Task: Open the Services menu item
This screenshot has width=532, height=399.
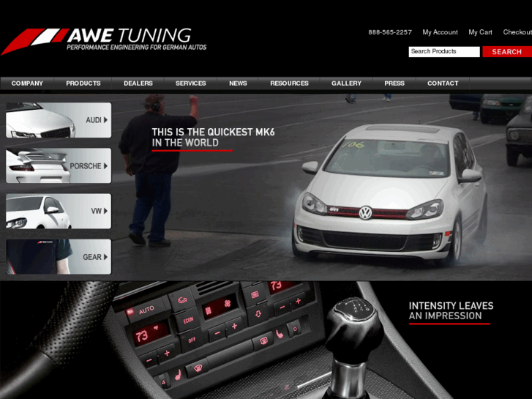Action: (191, 83)
